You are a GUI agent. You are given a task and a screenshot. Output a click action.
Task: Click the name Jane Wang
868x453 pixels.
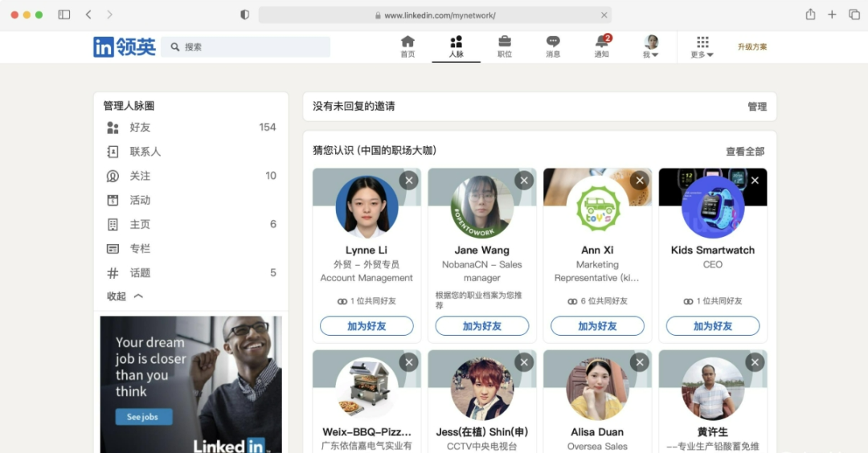(481, 250)
